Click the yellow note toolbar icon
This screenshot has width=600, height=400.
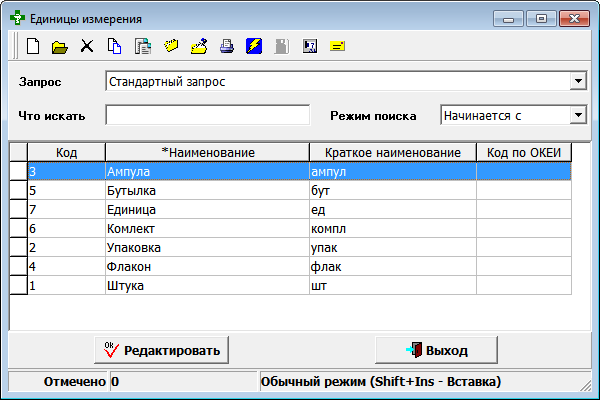point(338,46)
